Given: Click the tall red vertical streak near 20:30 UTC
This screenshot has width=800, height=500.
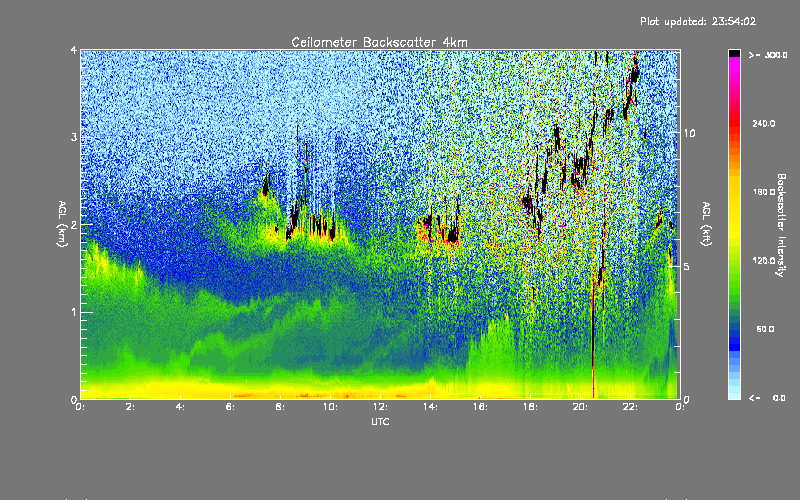Looking at the screenshot, I should pyautogui.click(x=593, y=337).
